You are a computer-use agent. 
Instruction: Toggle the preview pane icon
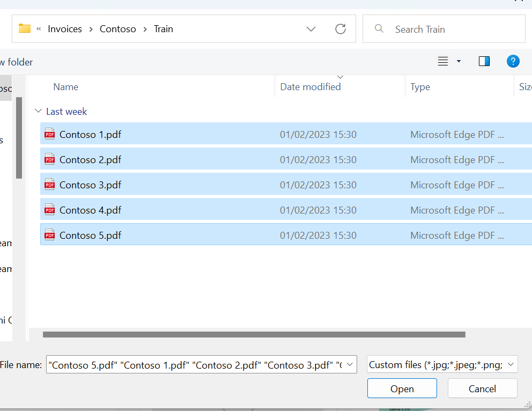[484, 61]
